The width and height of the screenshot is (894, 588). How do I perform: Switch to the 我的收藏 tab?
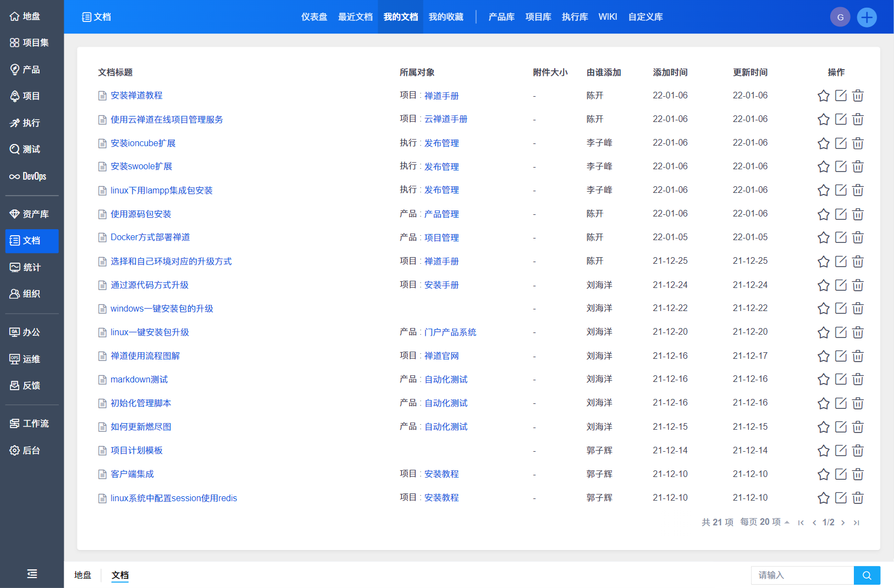click(446, 17)
